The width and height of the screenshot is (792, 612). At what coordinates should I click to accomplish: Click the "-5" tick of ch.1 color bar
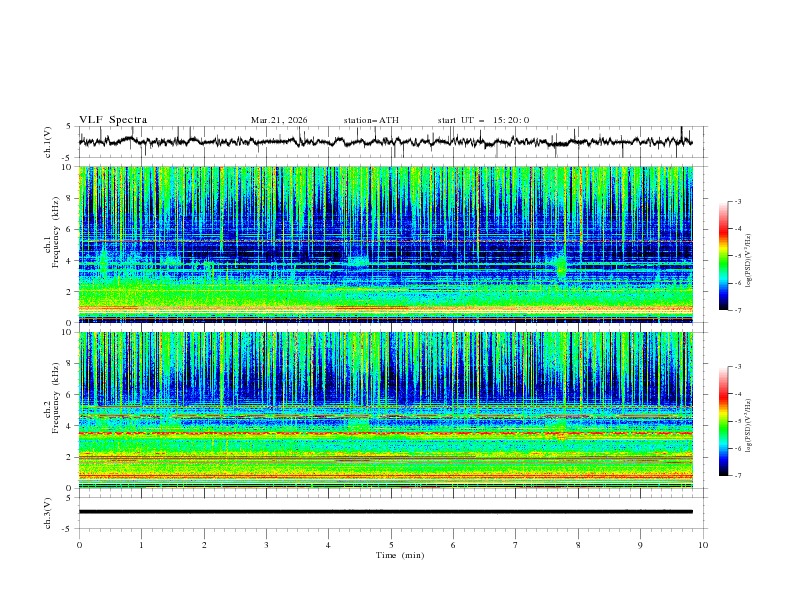[737, 256]
